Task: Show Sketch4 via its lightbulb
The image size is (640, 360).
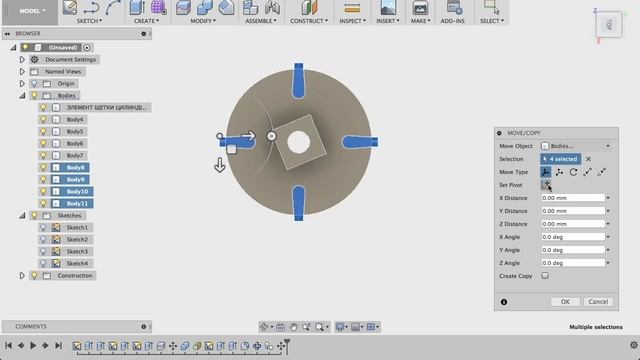Action: point(43,263)
